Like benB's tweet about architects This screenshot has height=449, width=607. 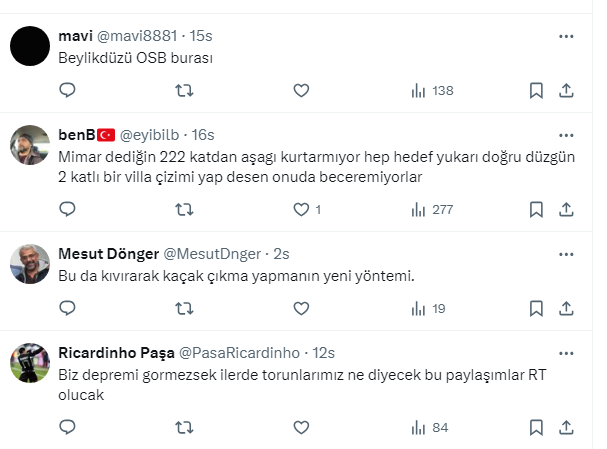pos(301,209)
